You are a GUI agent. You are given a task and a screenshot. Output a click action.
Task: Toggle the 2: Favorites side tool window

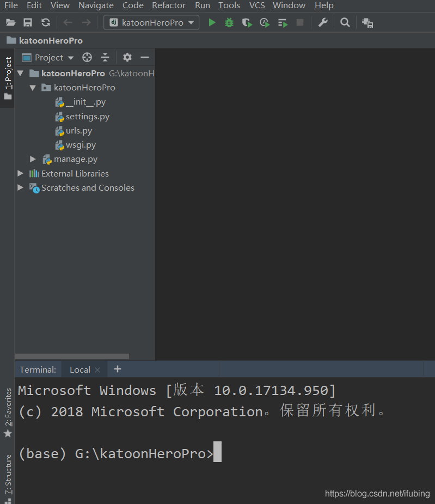[x=8, y=413]
